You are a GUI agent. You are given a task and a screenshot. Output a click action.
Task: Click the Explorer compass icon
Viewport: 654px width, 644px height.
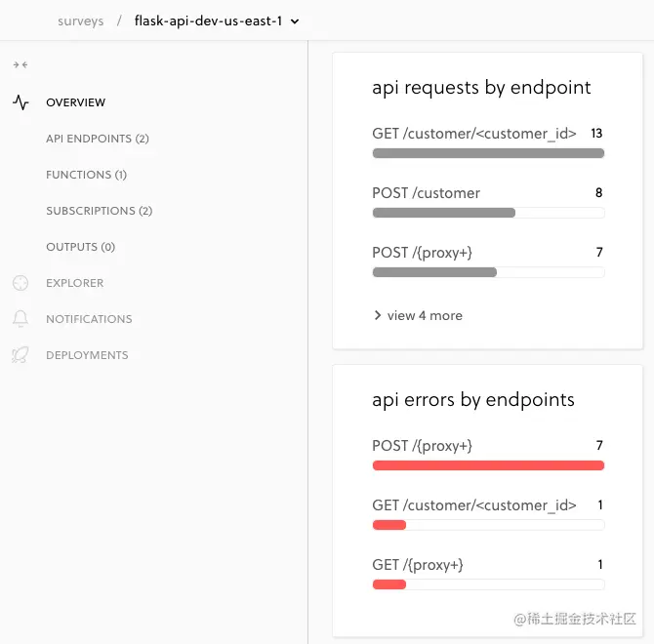[x=20, y=283]
